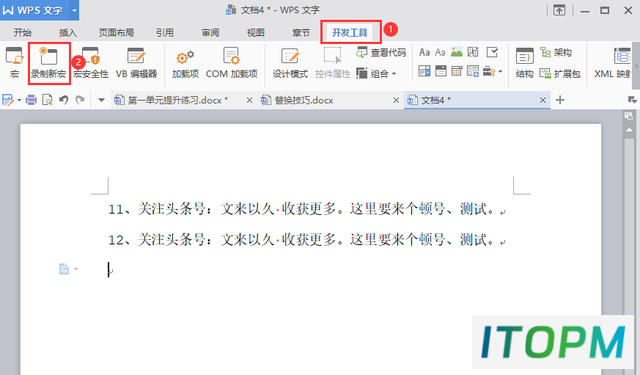
Task: Launch the VB 编辑器 editor
Action: pyautogui.click(x=136, y=63)
